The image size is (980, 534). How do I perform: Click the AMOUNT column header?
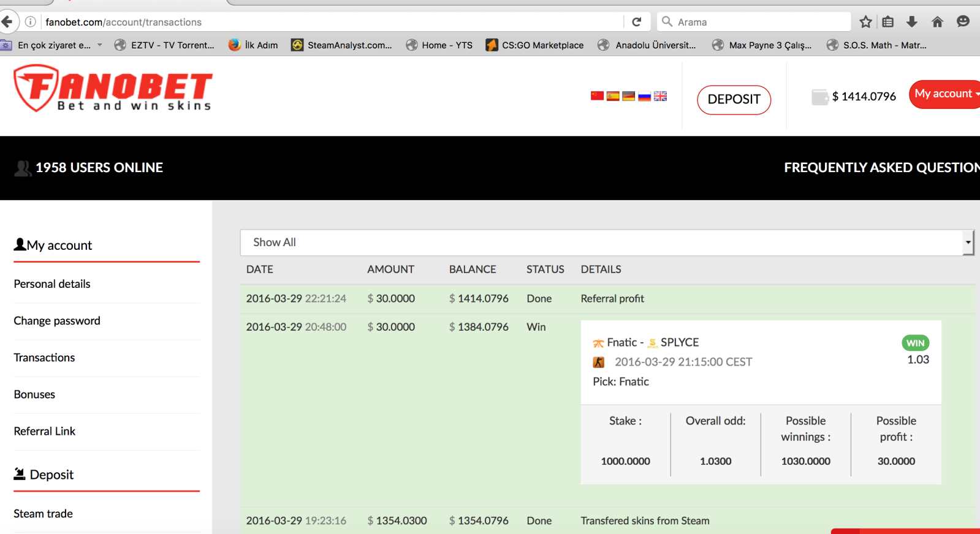(x=390, y=269)
